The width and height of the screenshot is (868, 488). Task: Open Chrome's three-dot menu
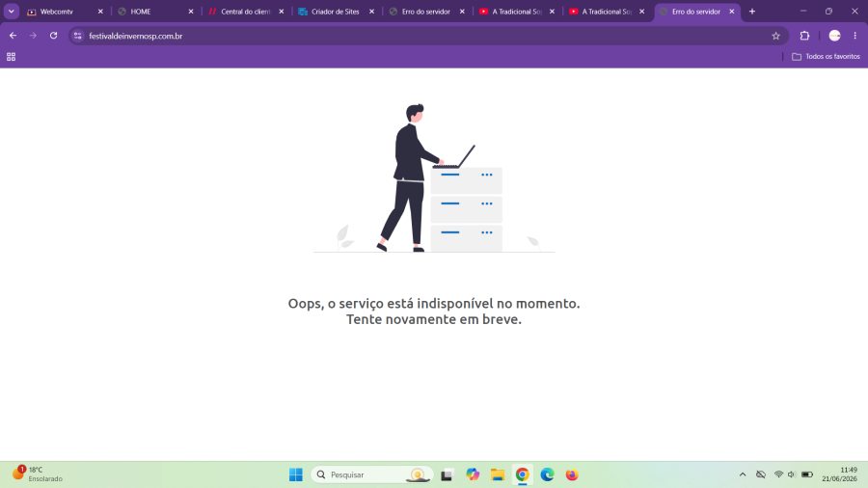854,36
